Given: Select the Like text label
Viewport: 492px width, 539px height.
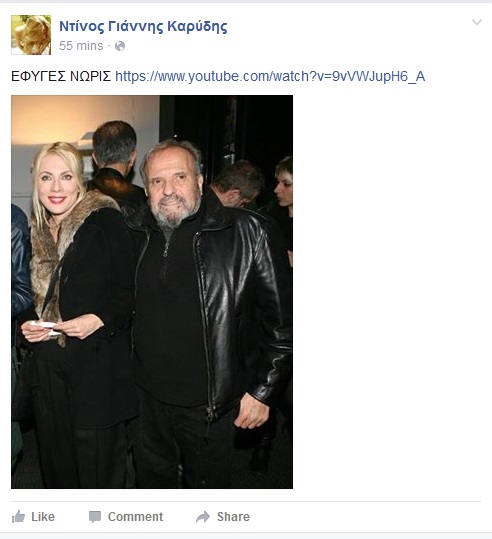Looking at the screenshot, I should (43, 517).
